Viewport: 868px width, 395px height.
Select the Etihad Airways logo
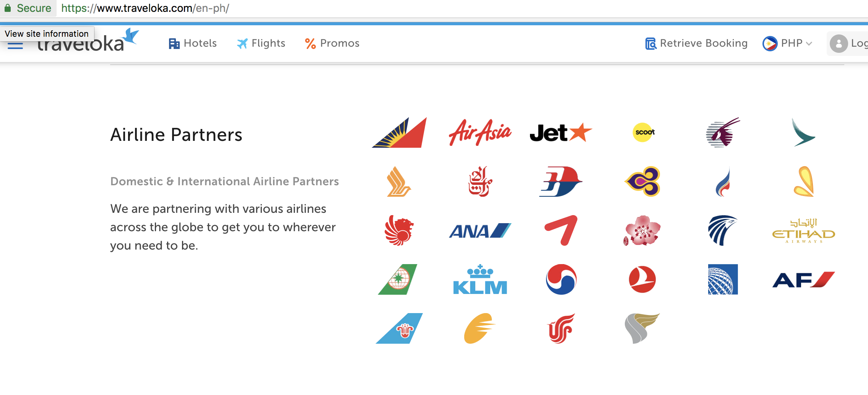803,231
